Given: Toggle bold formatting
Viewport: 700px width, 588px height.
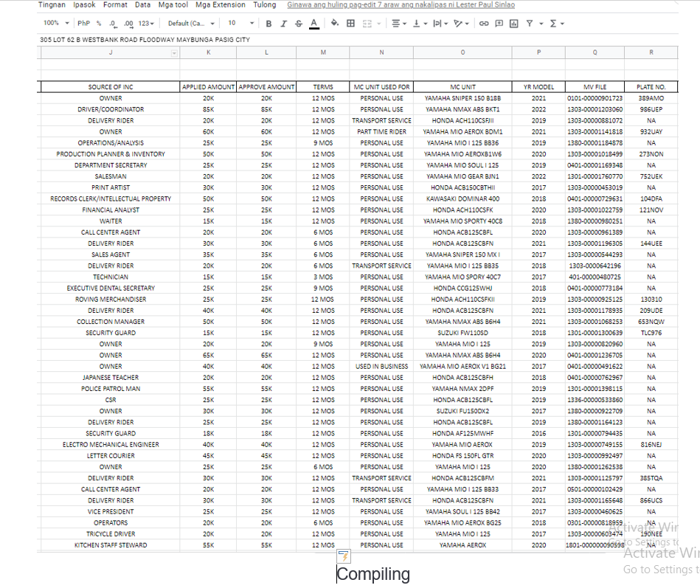Looking at the screenshot, I should pos(268,24).
